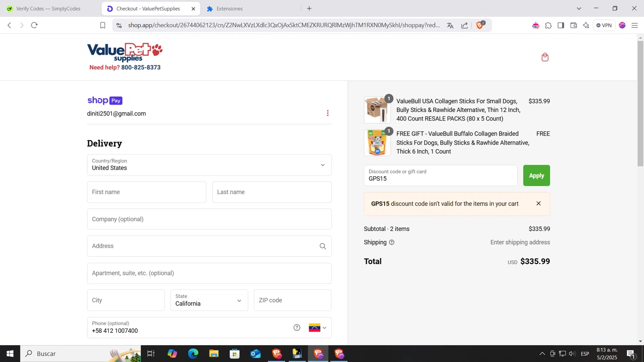
Task: Open Microsoft Store from the taskbar
Action: pyautogui.click(x=234, y=353)
